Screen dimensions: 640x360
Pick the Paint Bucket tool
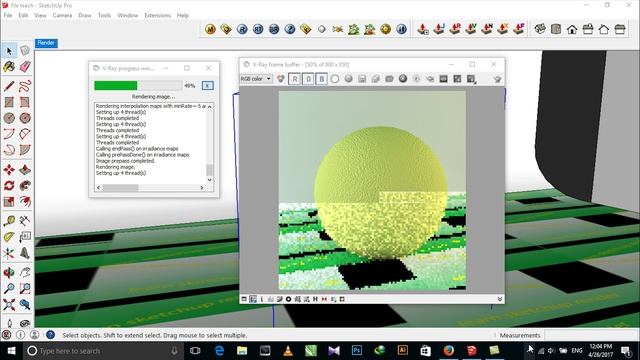(9, 67)
